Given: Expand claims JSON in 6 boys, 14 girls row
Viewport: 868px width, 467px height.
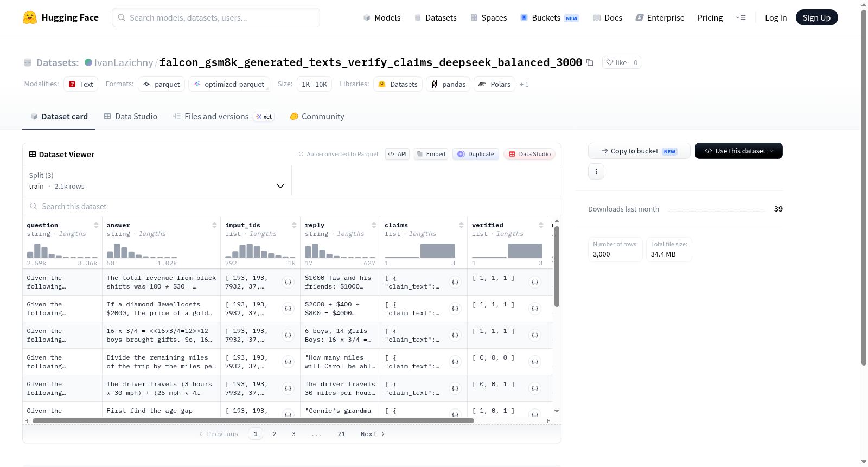Looking at the screenshot, I should [455, 335].
